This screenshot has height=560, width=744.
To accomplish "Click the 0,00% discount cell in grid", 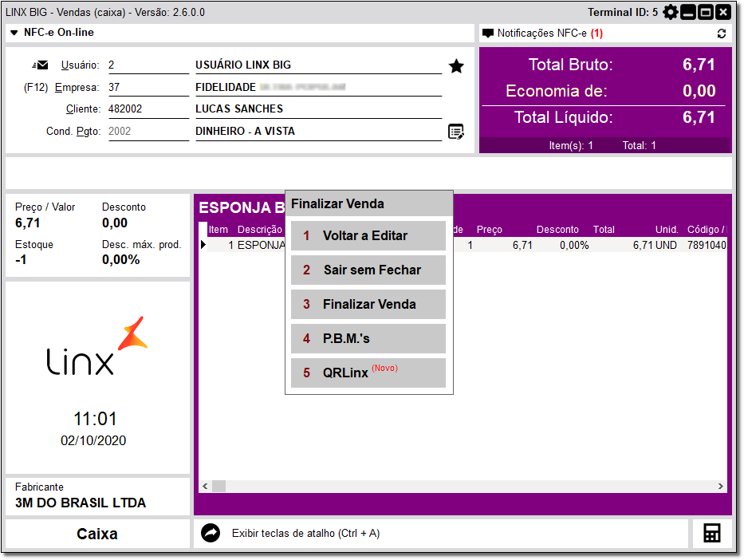I will pyautogui.click(x=574, y=246).
